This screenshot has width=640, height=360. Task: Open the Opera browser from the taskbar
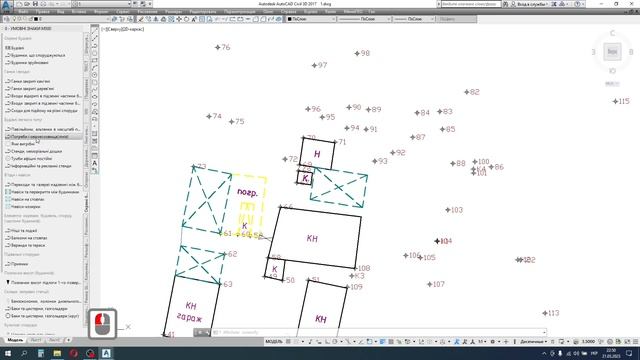click(73, 353)
